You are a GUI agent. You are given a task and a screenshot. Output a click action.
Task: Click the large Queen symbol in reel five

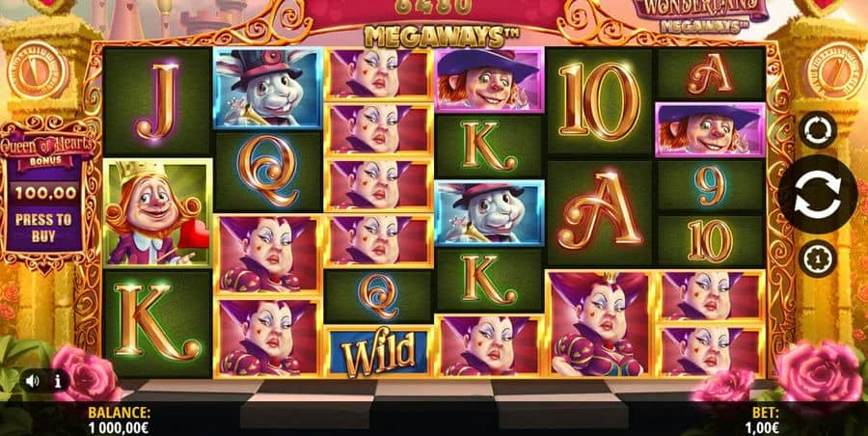click(600, 323)
